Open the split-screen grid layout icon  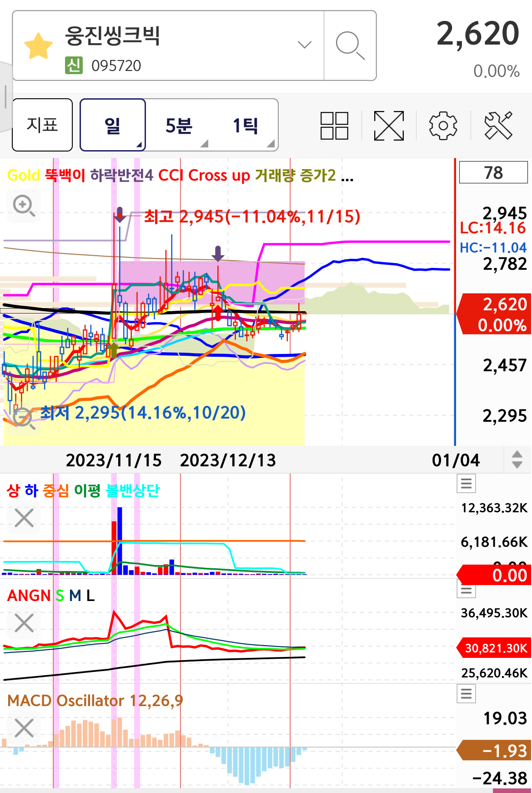334,126
